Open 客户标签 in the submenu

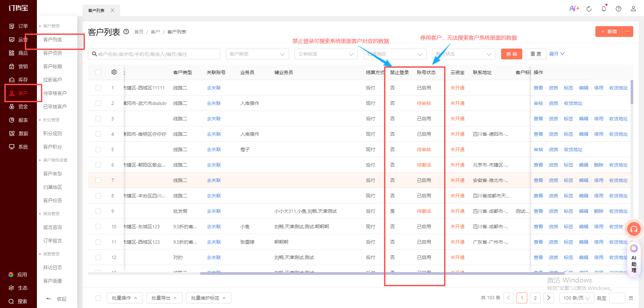(x=53, y=200)
